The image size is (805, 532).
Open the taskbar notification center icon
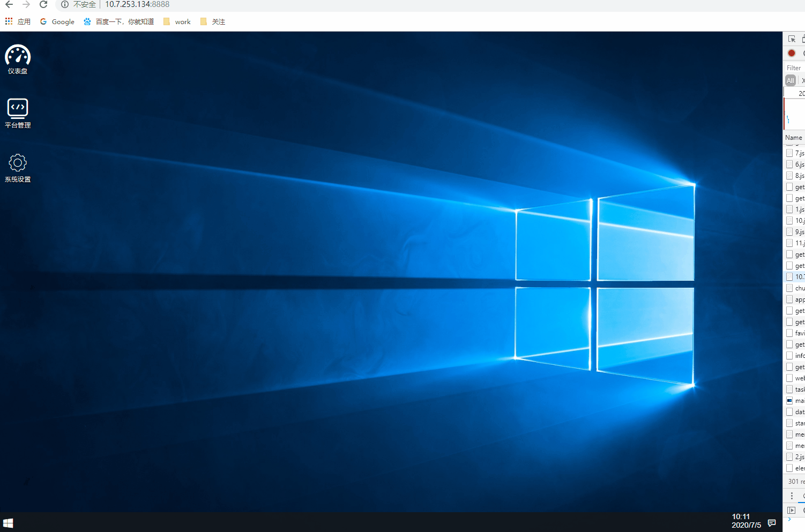[772, 523]
